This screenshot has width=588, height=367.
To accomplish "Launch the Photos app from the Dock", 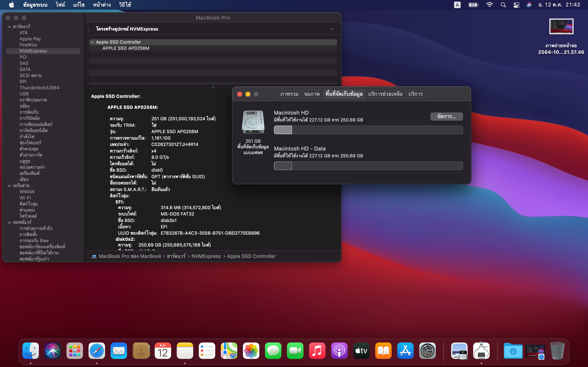I will point(251,350).
